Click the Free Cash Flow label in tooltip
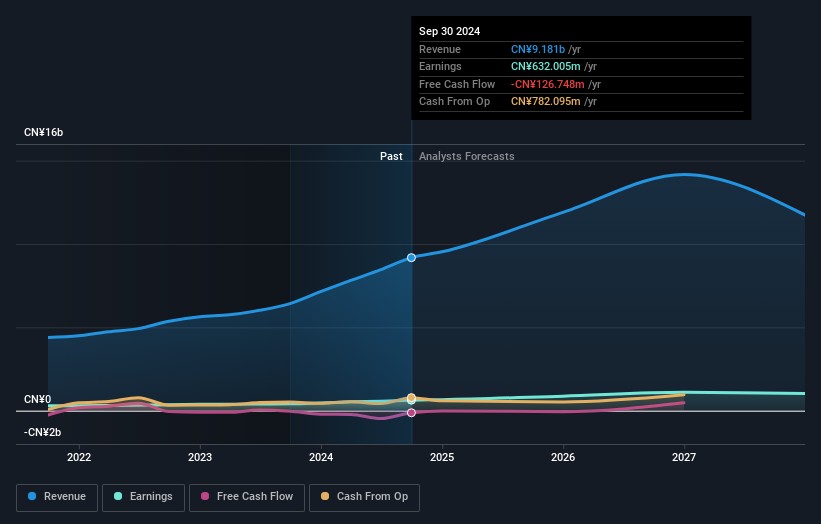 (x=457, y=84)
